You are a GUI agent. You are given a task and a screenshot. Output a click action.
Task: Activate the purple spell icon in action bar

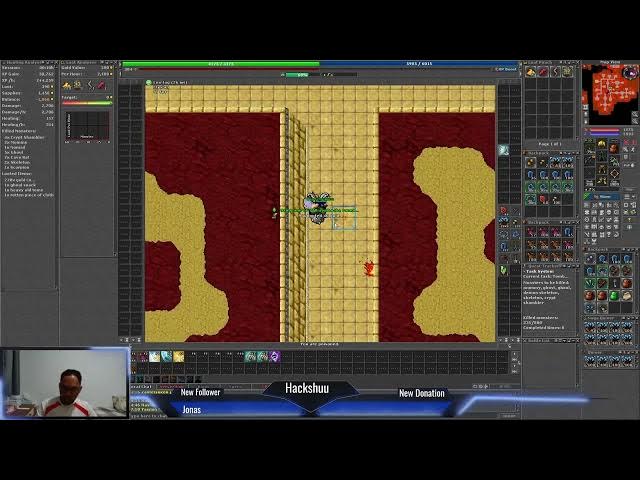(274, 356)
